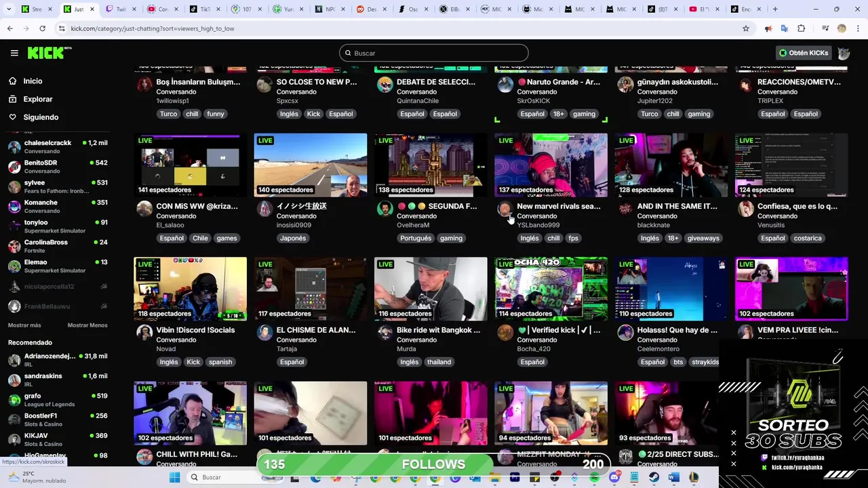Open a new browser tab
The height and width of the screenshot is (488, 868).
(775, 9)
